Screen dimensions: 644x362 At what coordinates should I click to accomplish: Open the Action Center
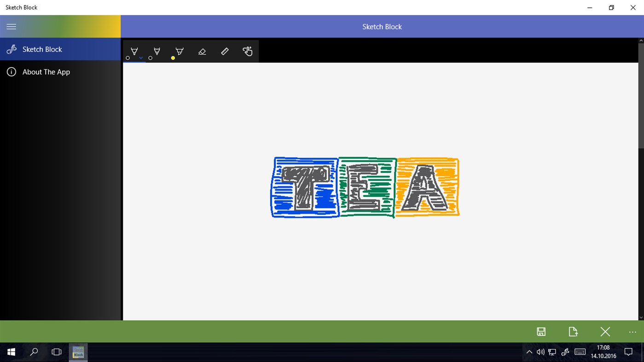click(629, 352)
